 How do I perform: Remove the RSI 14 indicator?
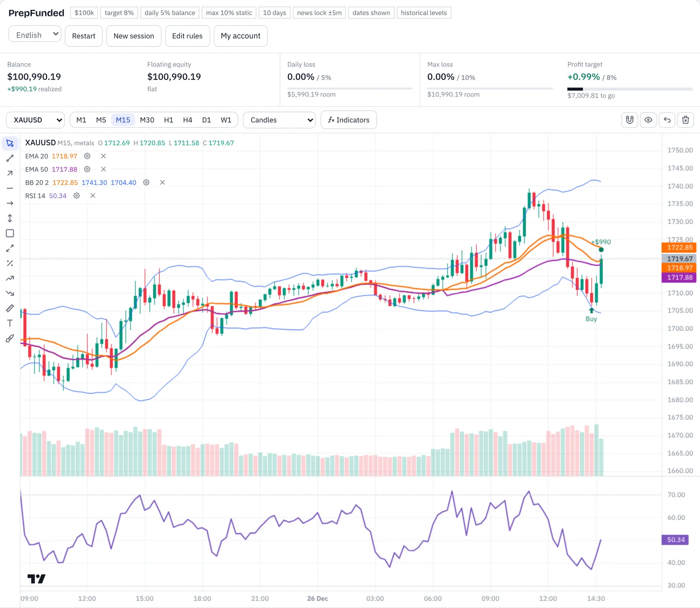93,196
